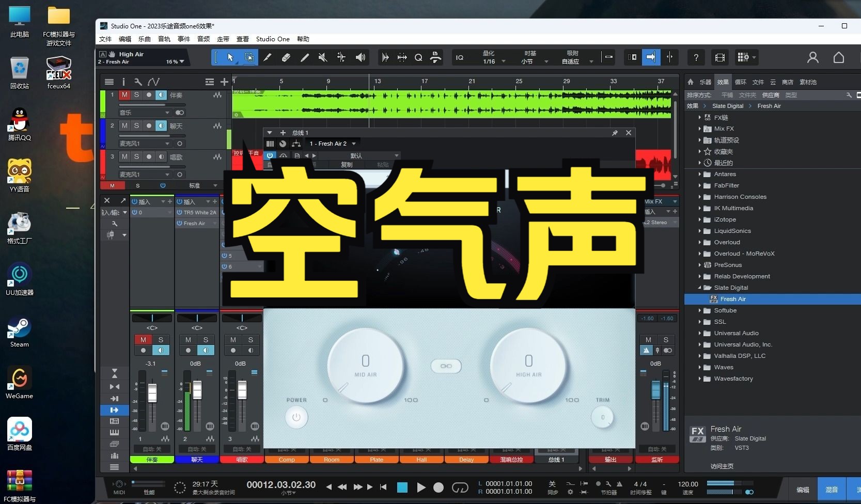Solo the 聊天 track in arrangement
The image size is (861, 504).
[x=136, y=126]
